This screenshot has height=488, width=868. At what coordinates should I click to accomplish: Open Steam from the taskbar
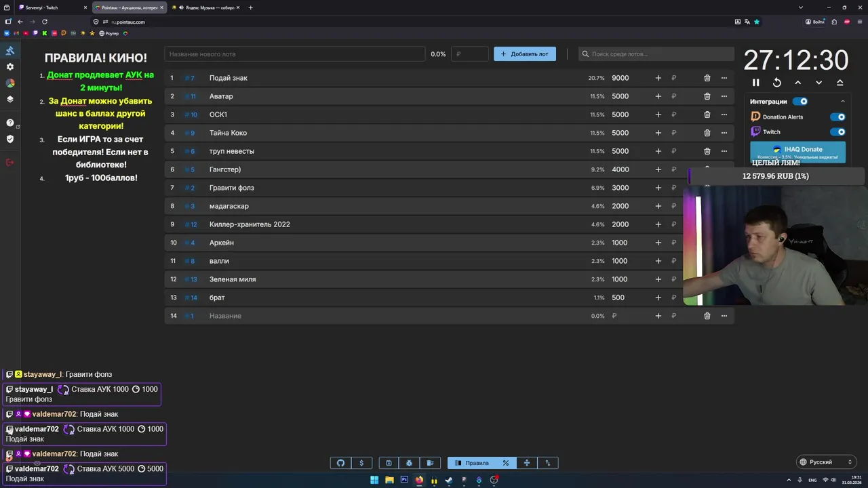(x=449, y=480)
